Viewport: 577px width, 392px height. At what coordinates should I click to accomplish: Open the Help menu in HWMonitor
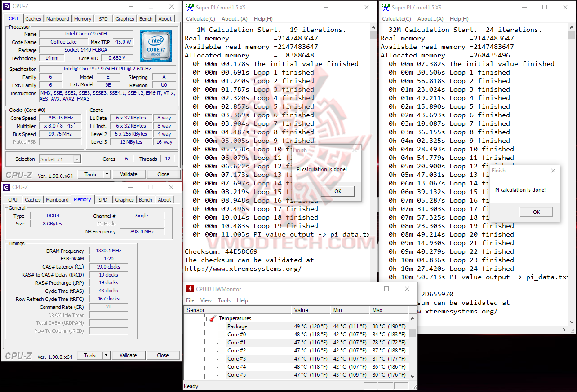pyautogui.click(x=243, y=300)
